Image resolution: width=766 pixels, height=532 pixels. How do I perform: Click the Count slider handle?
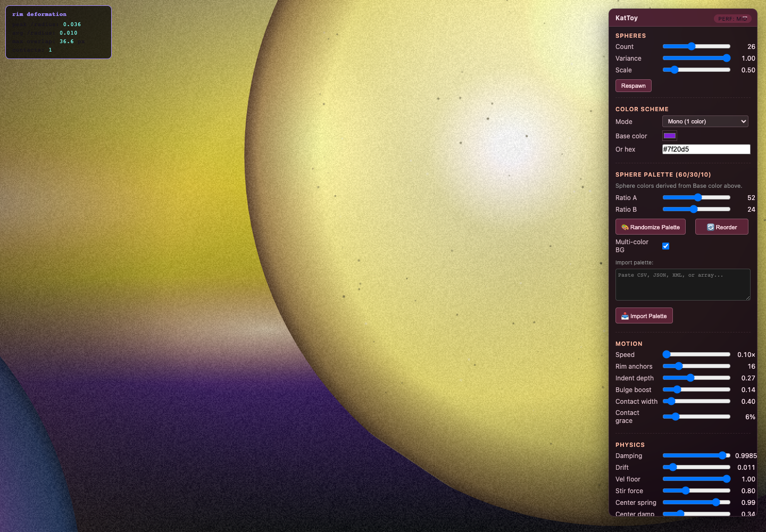pos(692,46)
